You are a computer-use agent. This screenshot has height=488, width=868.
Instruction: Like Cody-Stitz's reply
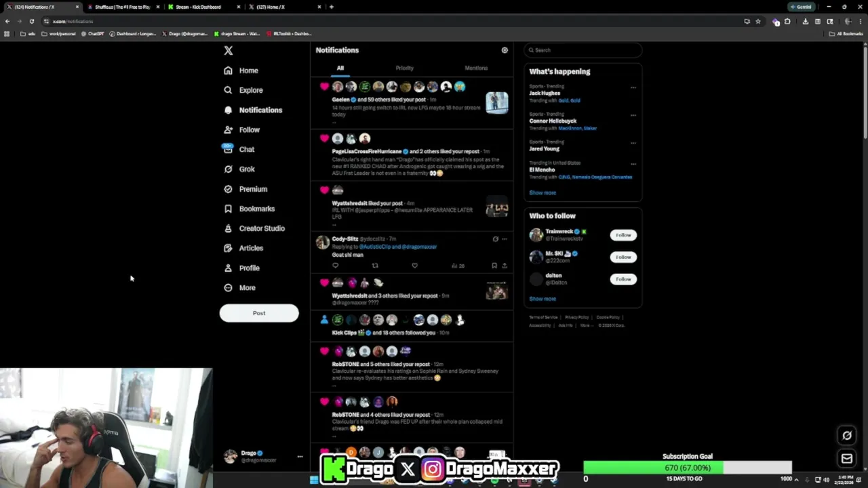(414, 266)
